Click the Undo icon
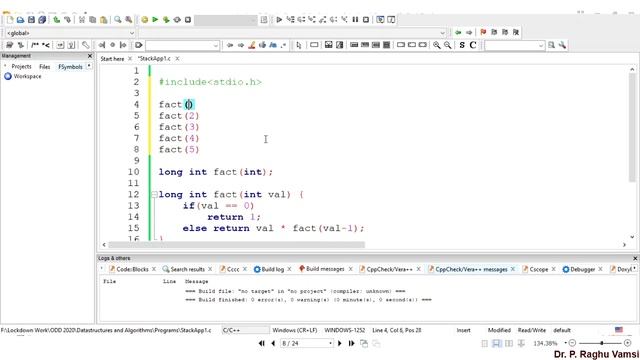Screen dimensions: 640x360 point(57,20)
